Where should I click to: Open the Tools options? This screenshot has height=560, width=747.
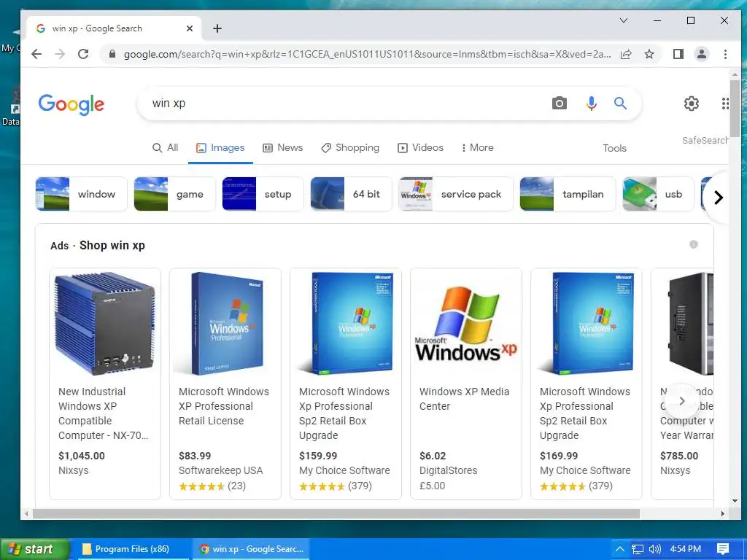click(x=614, y=148)
